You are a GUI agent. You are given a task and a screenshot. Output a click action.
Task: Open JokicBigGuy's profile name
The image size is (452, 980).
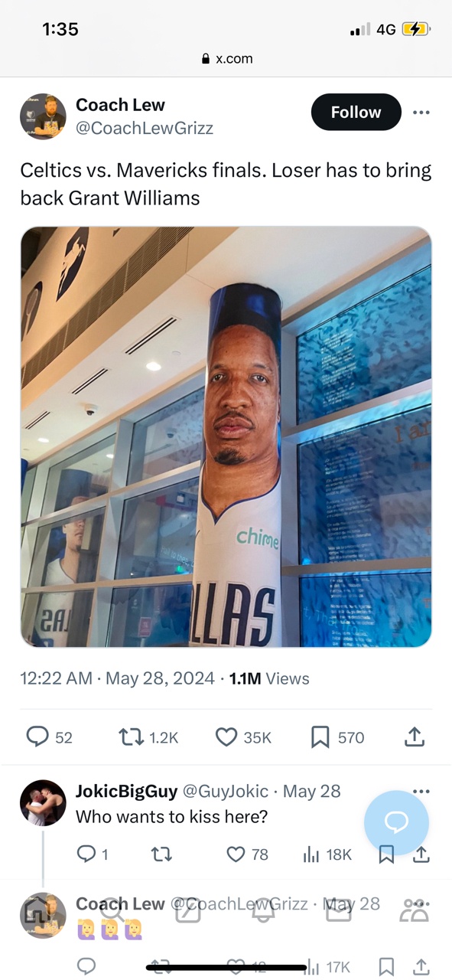(x=127, y=791)
